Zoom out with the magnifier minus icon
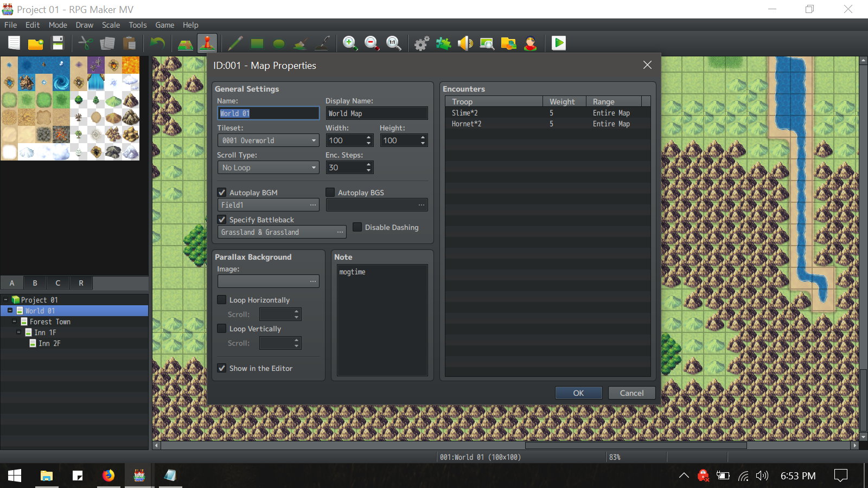This screenshot has width=868, height=488. point(372,43)
